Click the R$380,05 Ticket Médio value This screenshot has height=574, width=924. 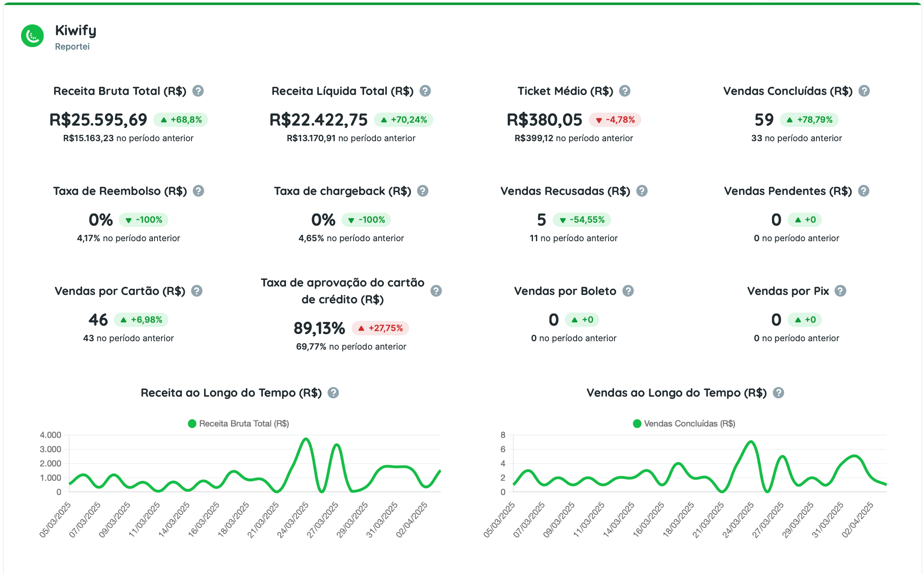[x=544, y=120]
